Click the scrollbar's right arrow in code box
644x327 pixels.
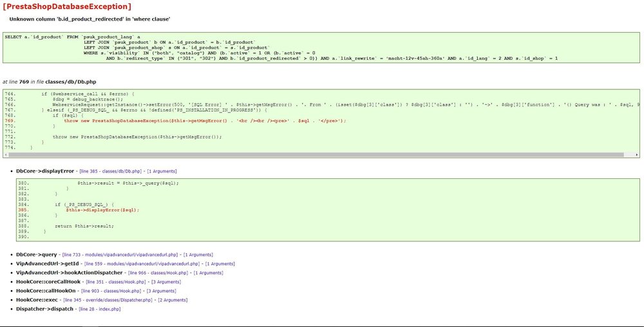637,154
